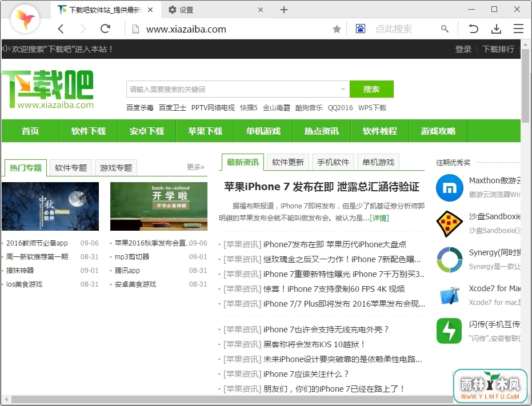The height and width of the screenshot is (406, 532).
Task: Select the 软件更新 tab
Action: 288,162
